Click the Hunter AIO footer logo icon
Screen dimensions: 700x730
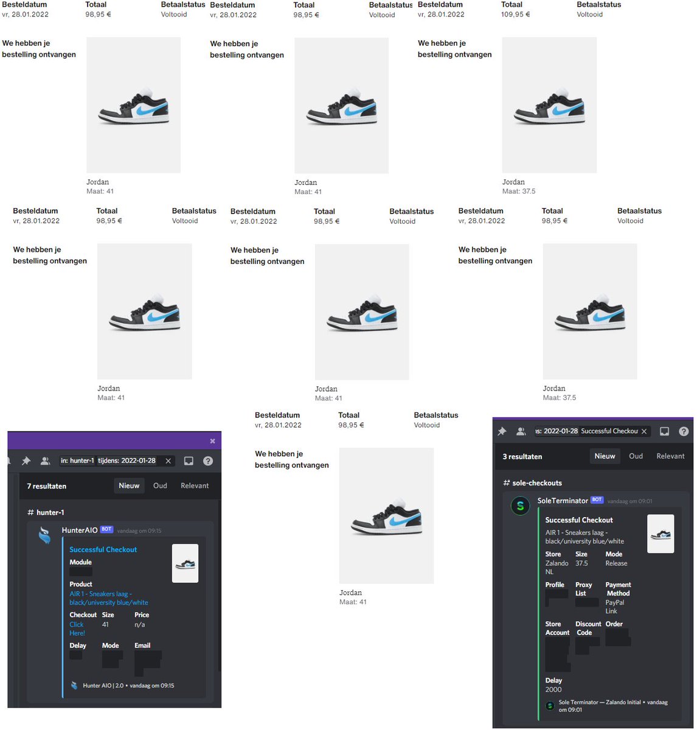74,686
